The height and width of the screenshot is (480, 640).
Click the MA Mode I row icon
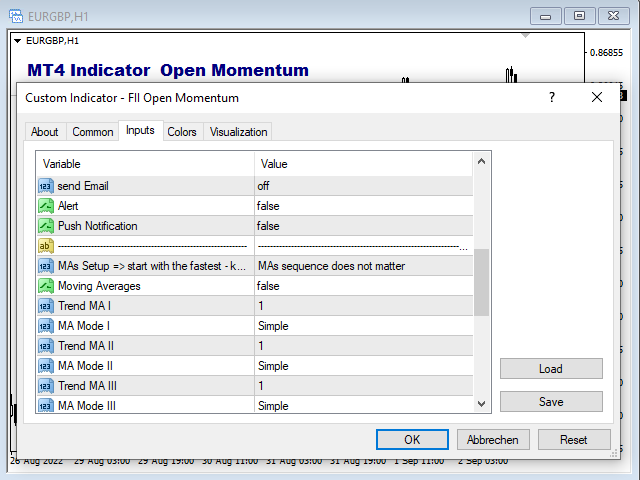click(46, 326)
